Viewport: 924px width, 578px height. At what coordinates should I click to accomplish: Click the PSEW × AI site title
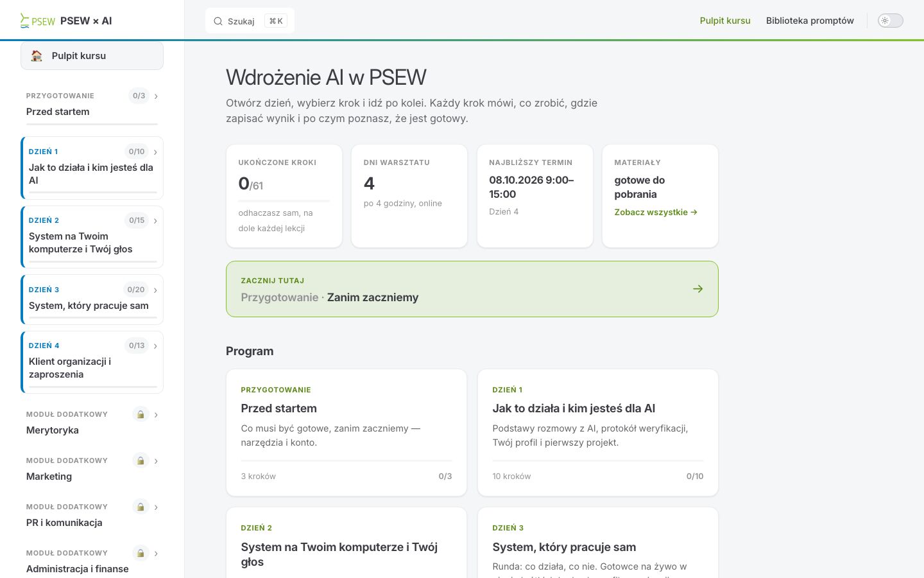[86, 21]
